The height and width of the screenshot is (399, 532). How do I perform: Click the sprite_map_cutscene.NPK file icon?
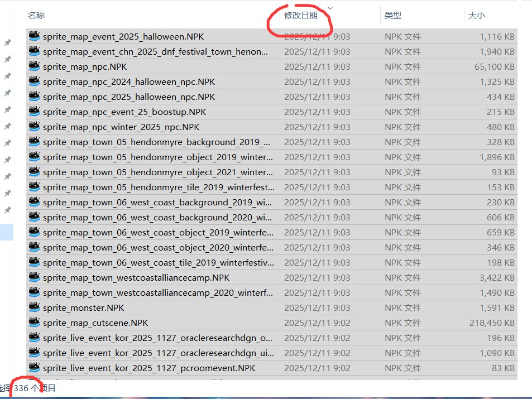pos(34,323)
